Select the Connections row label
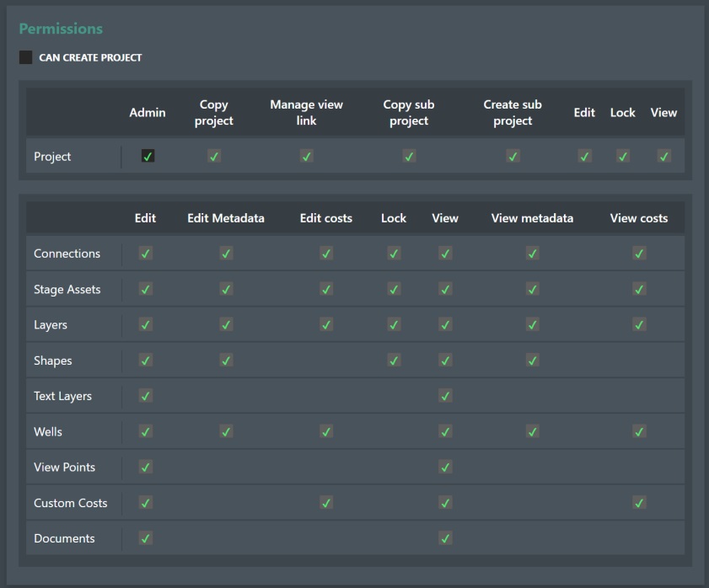Screen dimensions: 709x588 (x=67, y=254)
